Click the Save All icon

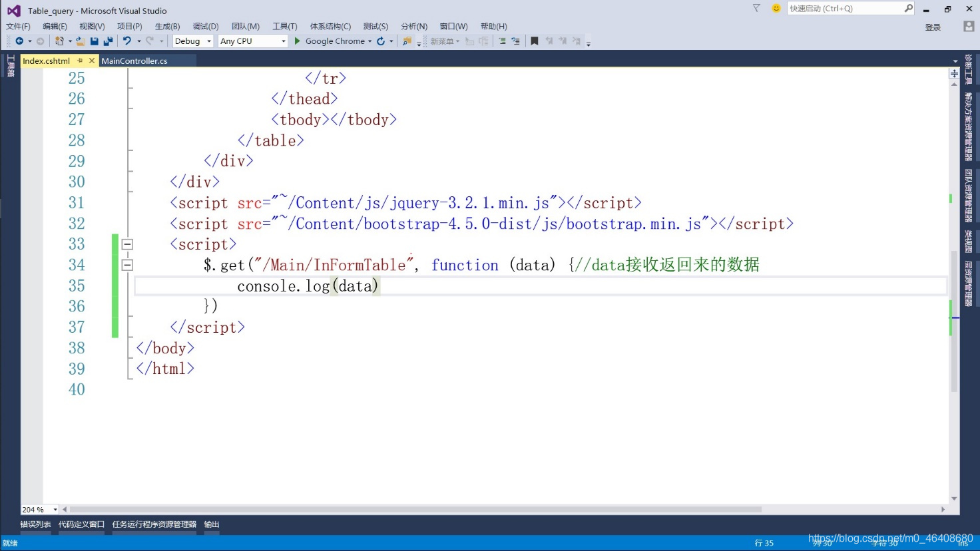pyautogui.click(x=108, y=41)
